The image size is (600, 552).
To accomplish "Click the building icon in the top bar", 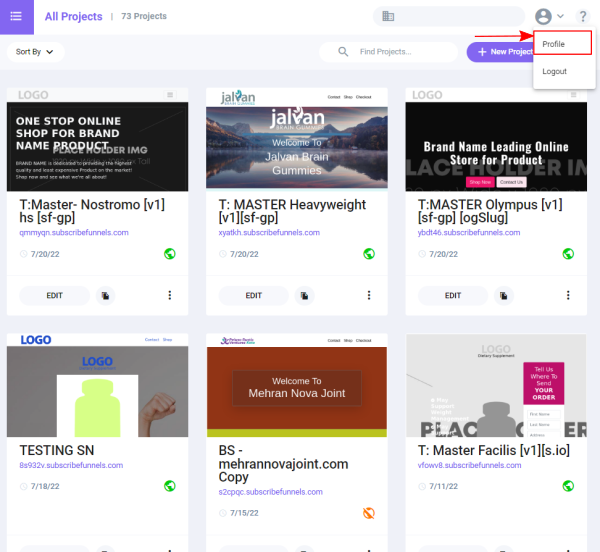I will coord(388,16).
